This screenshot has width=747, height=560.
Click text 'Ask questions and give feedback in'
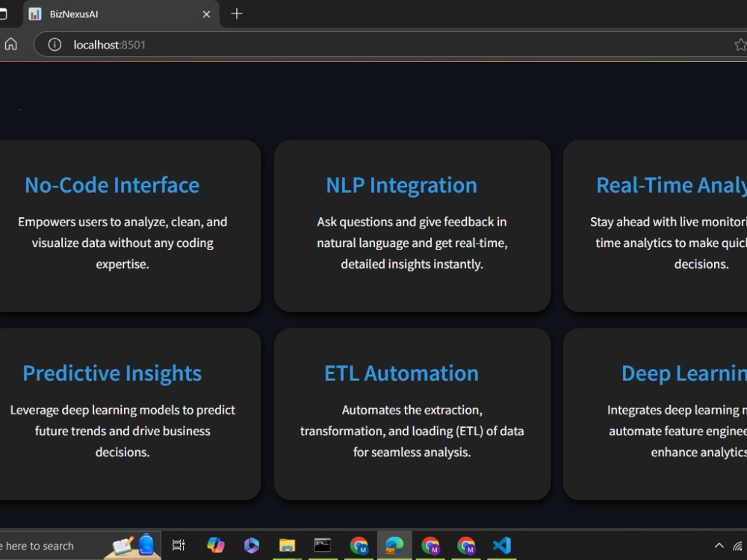tap(412, 222)
